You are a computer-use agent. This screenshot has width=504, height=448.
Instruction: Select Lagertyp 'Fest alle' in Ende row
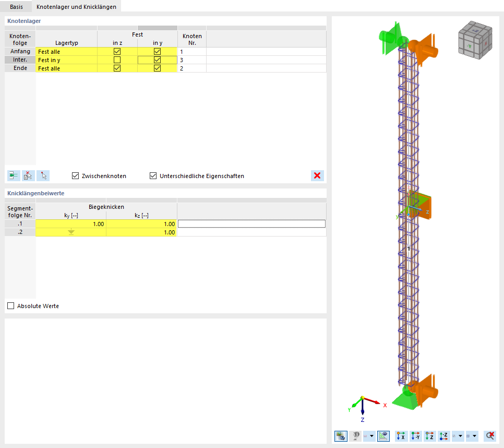pos(67,68)
